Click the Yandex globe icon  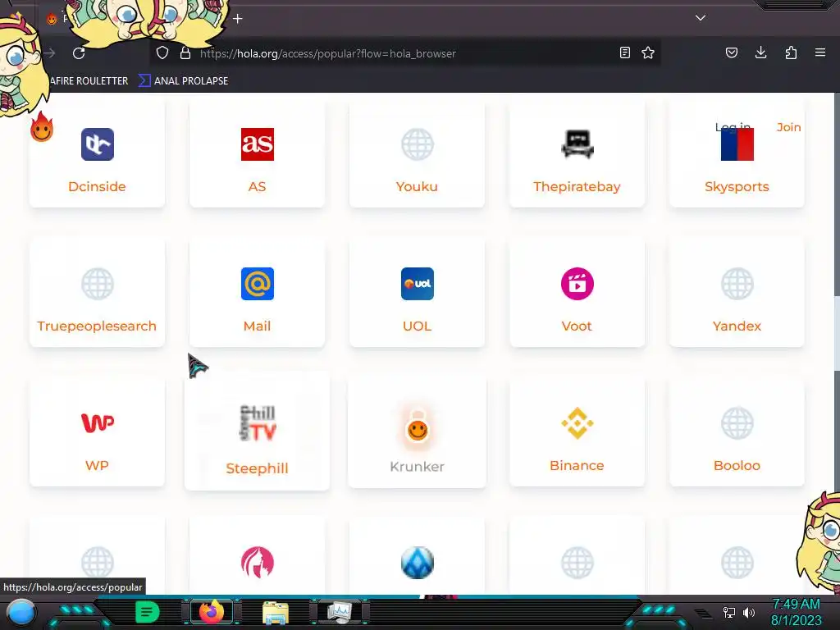click(x=737, y=283)
